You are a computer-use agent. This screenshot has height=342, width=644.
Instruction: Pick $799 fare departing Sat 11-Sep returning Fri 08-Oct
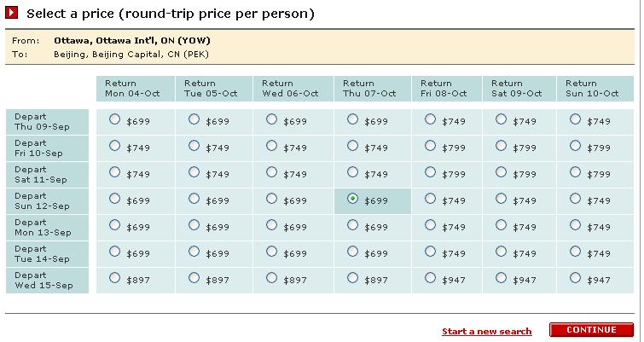(430, 172)
